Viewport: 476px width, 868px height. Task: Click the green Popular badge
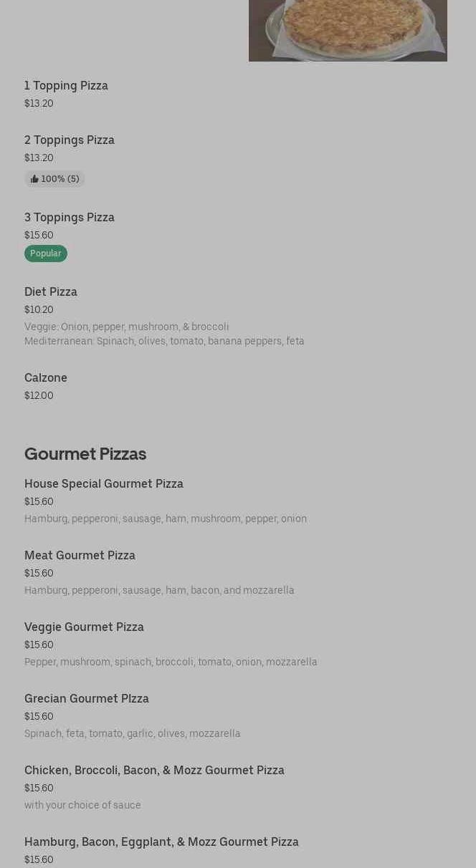point(46,254)
